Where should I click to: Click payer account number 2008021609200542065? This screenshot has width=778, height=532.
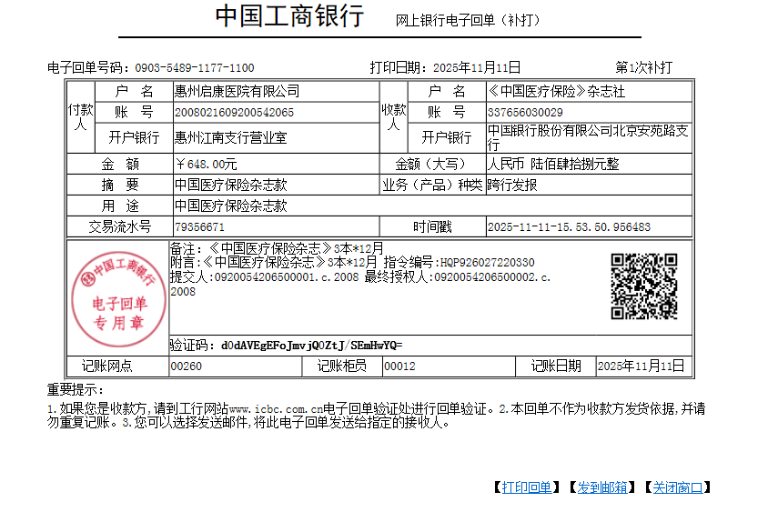point(234,113)
